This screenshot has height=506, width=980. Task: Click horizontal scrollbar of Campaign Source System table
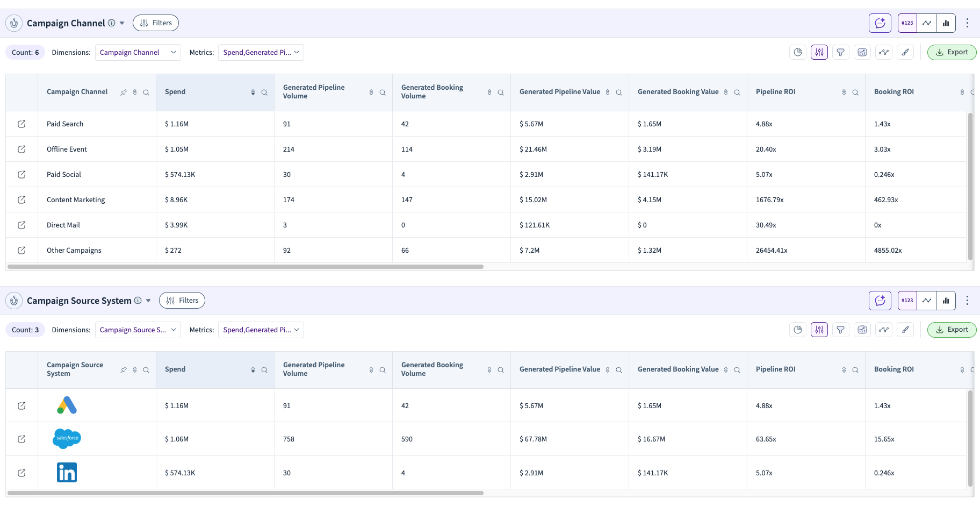[x=246, y=493]
